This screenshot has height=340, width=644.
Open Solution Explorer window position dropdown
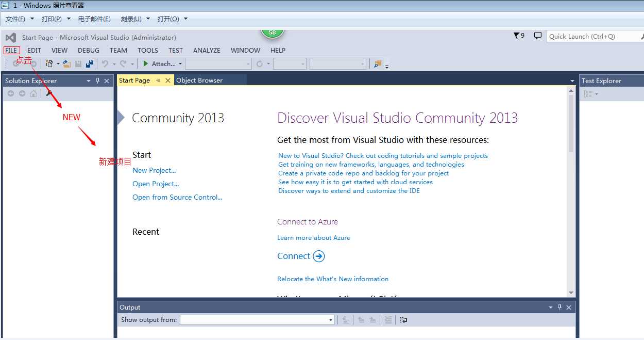click(x=89, y=80)
